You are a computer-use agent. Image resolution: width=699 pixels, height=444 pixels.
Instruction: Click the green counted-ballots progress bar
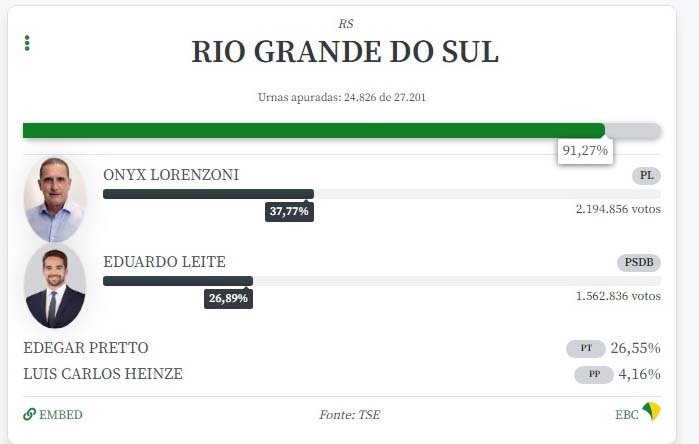[313, 131]
